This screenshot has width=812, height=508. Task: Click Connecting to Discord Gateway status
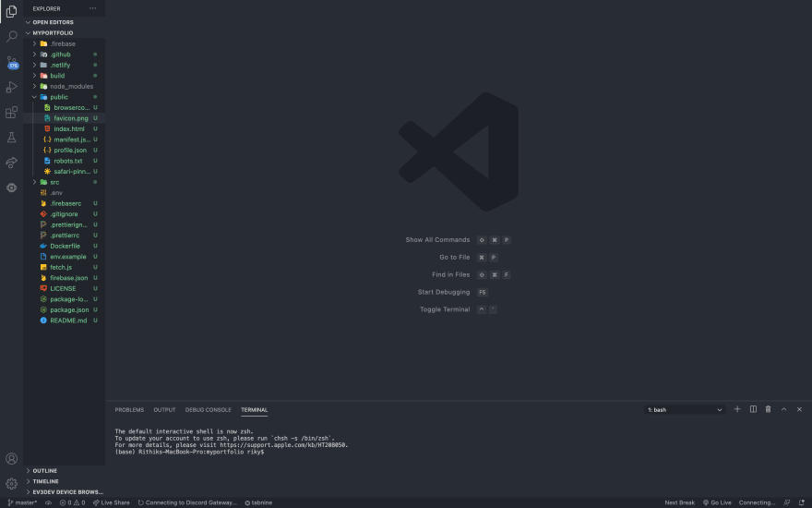(x=187, y=502)
